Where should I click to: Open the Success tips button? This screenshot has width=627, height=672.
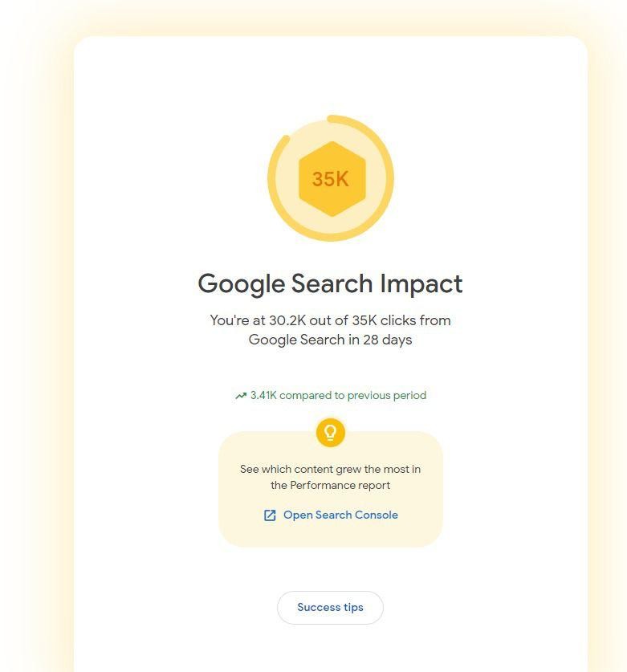pos(331,607)
